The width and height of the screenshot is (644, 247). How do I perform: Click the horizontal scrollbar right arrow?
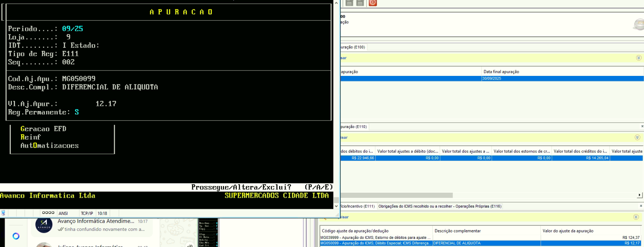point(639,195)
